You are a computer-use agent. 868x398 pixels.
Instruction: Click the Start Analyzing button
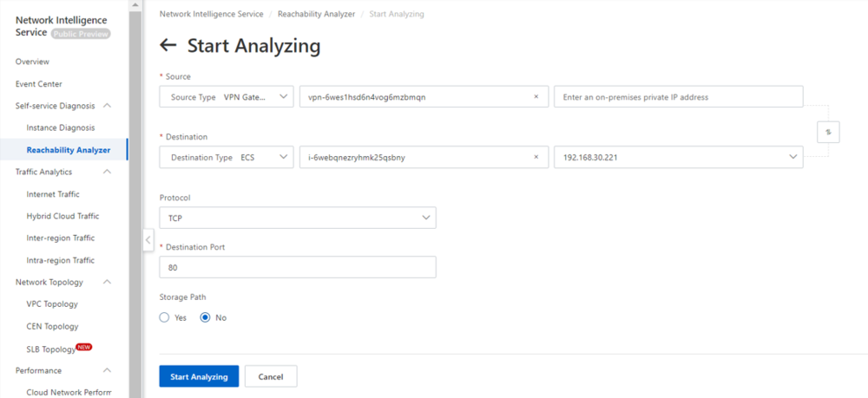coord(199,376)
